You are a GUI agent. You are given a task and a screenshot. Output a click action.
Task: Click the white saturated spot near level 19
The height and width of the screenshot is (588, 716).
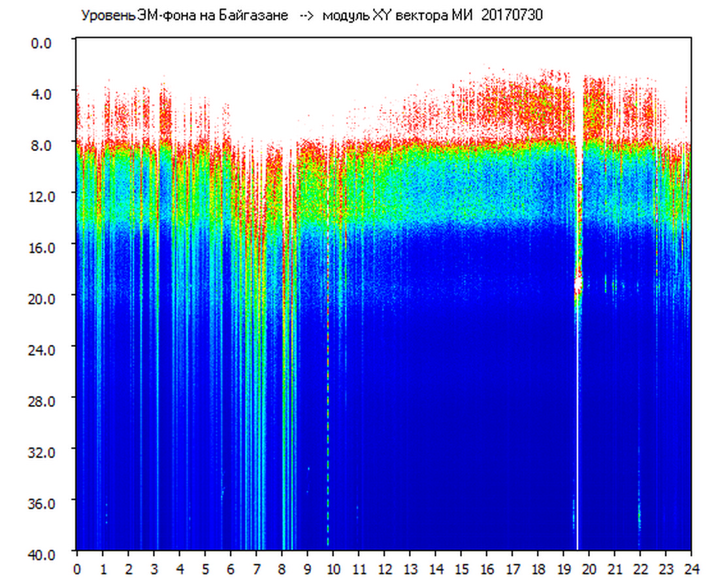pyautogui.click(x=578, y=285)
